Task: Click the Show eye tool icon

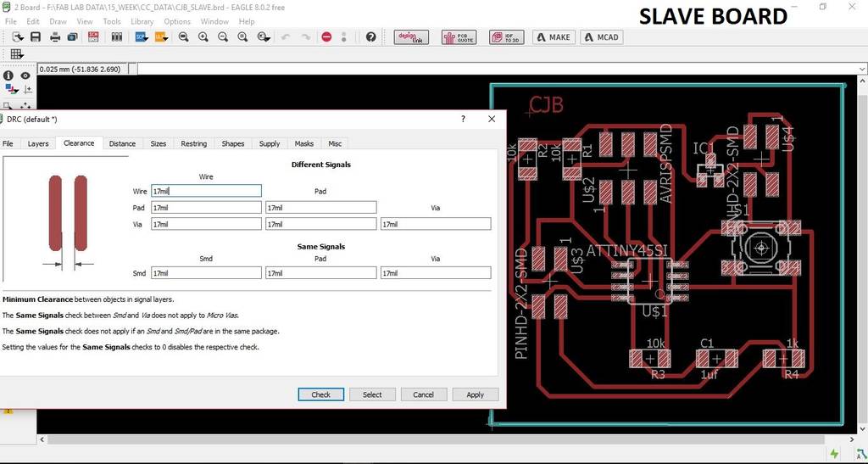Action: coord(25,75)
